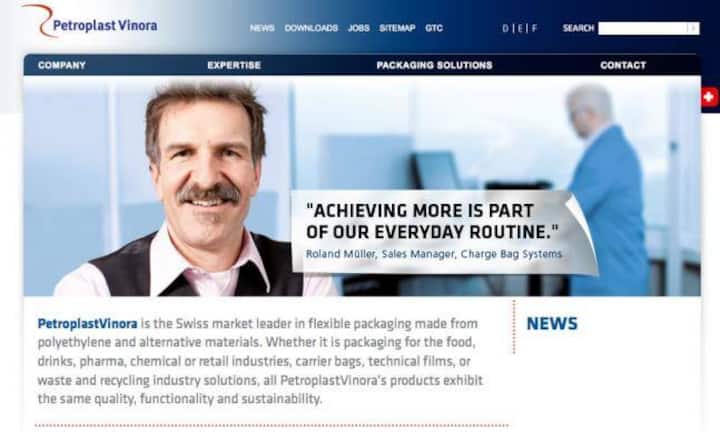Open the Sitemap link
This screenshot has height=432, width=720.
397,28
